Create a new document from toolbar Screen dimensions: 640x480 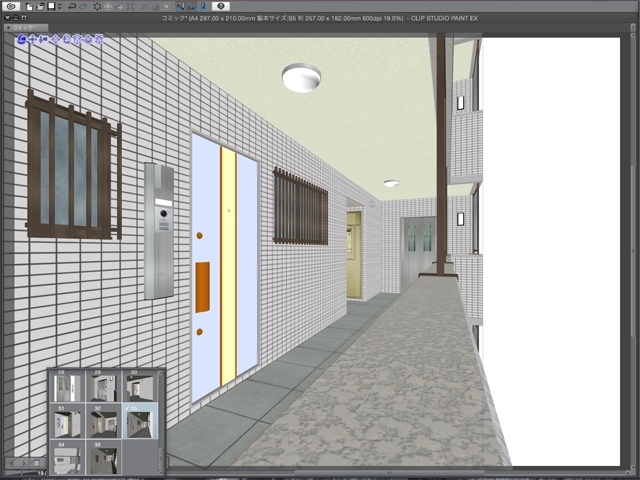pos(29,7)
